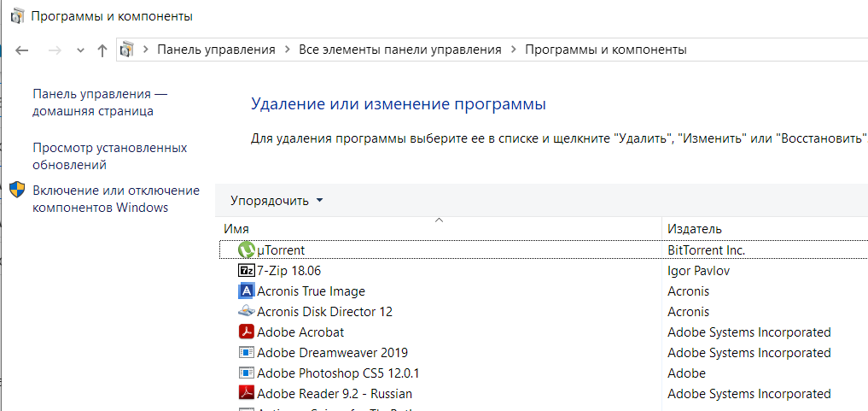This screenshot has height=411, width=868.
Task: Expand the chevron after Панель управления breadcrumb
Action: pos(287,50)
